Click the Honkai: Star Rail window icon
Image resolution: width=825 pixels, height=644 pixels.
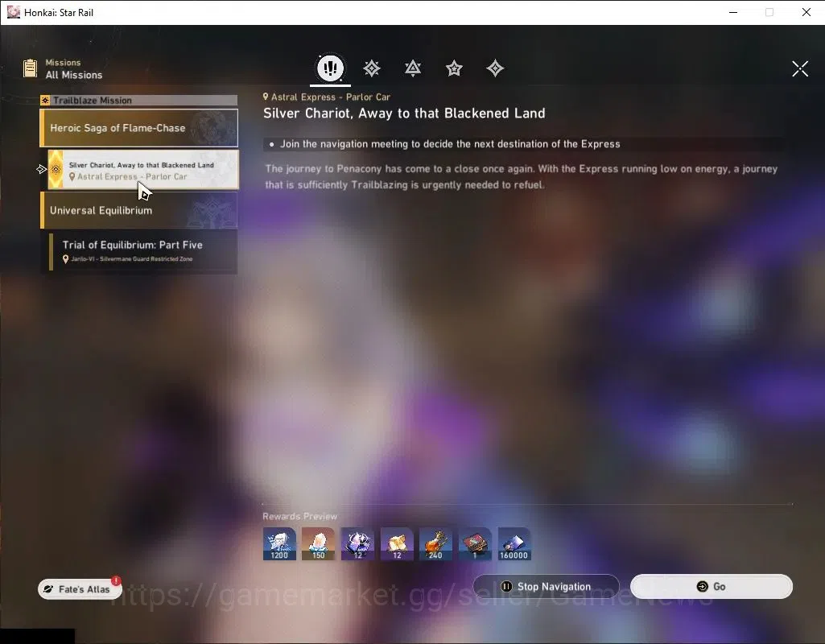tap(13, 12)
